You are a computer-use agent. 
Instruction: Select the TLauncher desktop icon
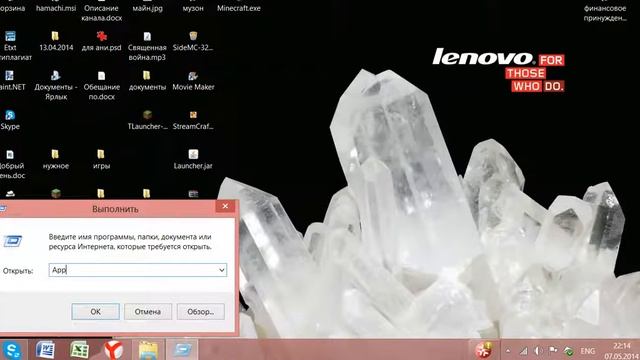click(147, 115)
